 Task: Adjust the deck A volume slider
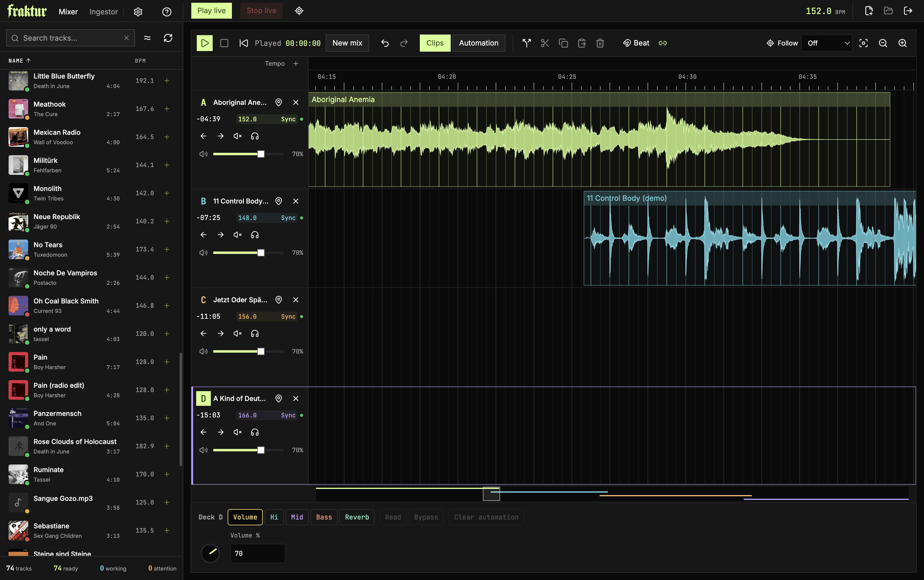(x=248, y=154)
